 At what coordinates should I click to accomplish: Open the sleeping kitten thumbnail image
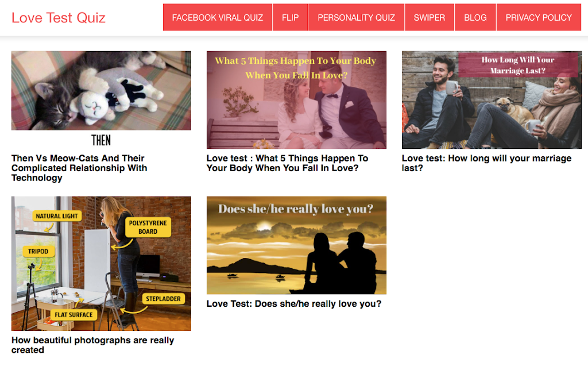pos(101,91)
